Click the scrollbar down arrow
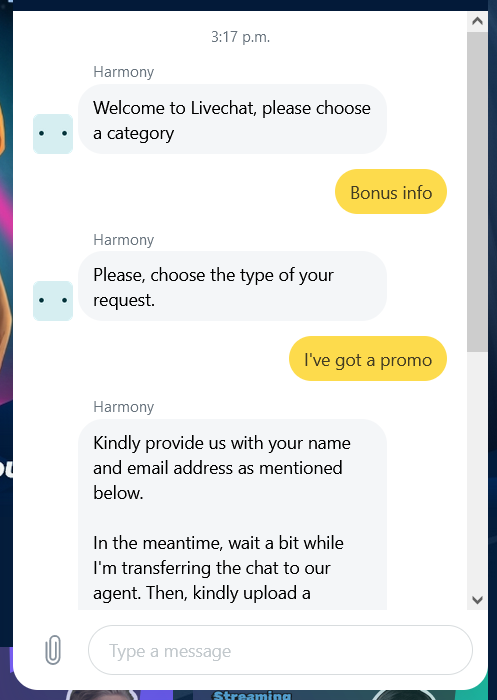This screenshot has height=700, width=497. click(477, 600)
